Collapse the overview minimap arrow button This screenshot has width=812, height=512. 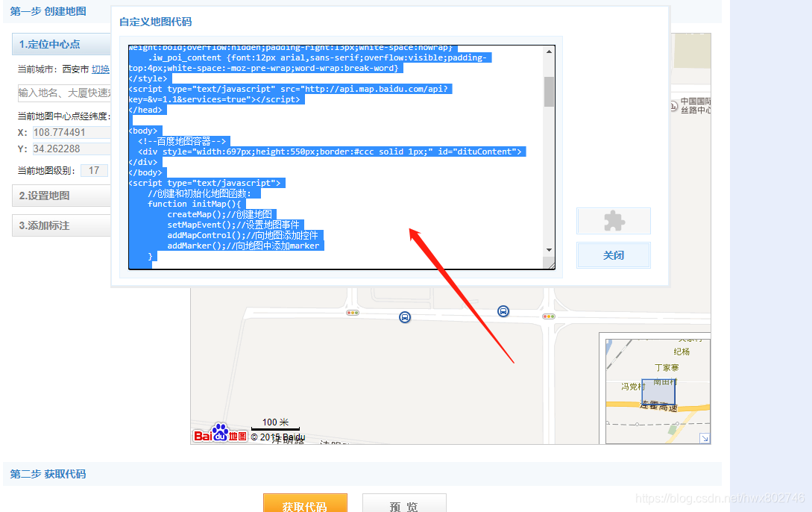pos(705,438)
